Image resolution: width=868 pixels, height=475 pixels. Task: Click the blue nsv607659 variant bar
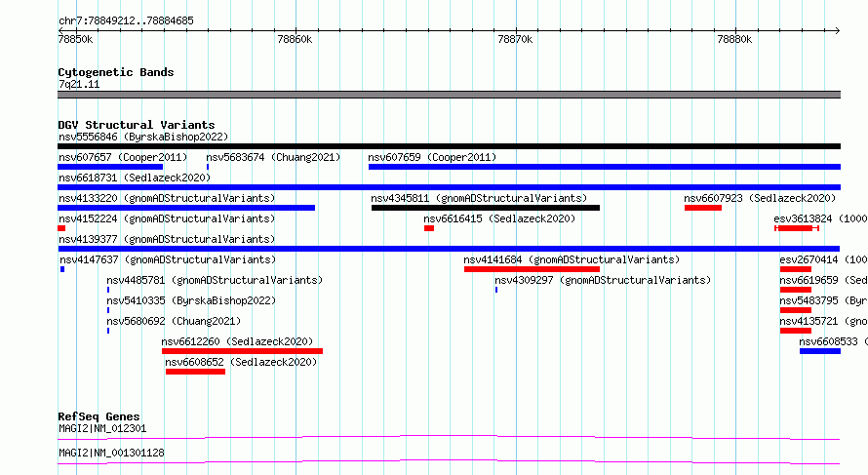(x=605, y=167)
